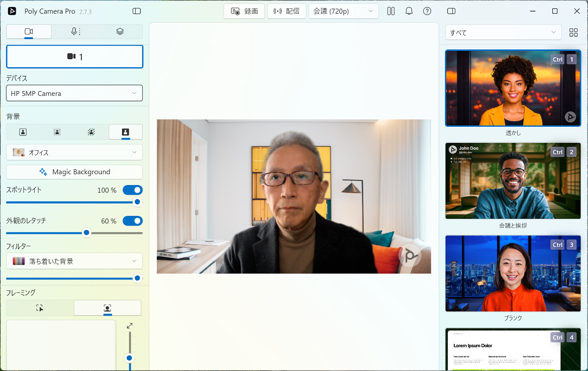Maximize the Poly Camera Pro window
This screenshot has height=371, width=588.
[555, 11]
